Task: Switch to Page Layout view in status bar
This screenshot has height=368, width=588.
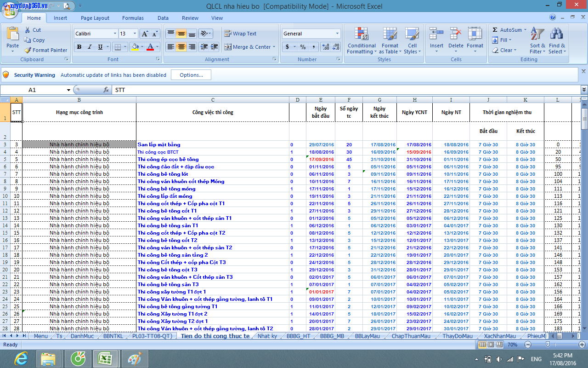Action: (490, 345)
